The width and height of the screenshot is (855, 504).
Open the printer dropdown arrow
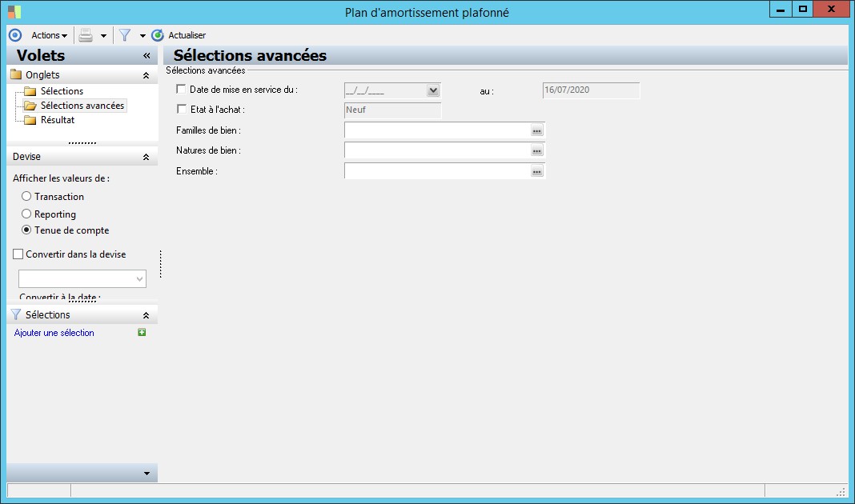click(103, 35)
